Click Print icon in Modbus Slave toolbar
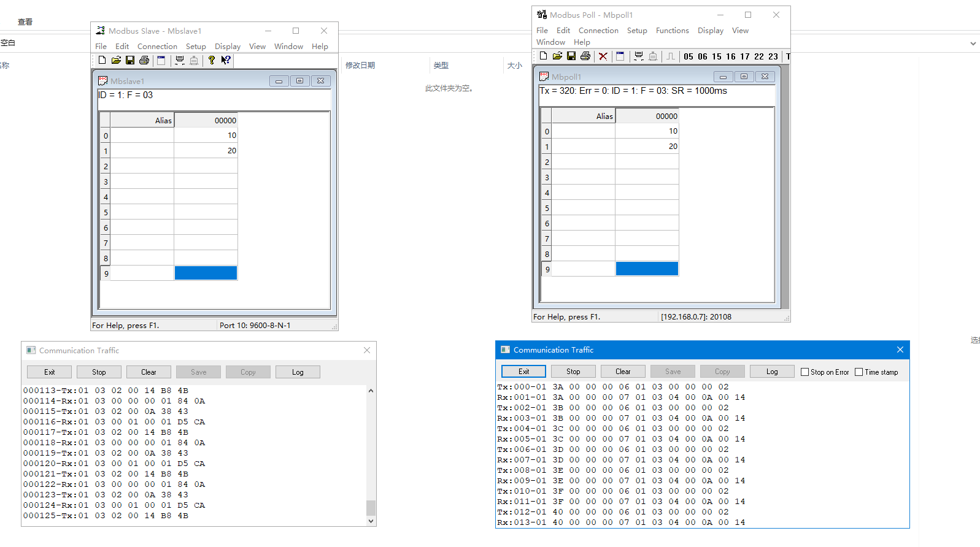Viewport: 980px width, 547px height. click(144, 60)
